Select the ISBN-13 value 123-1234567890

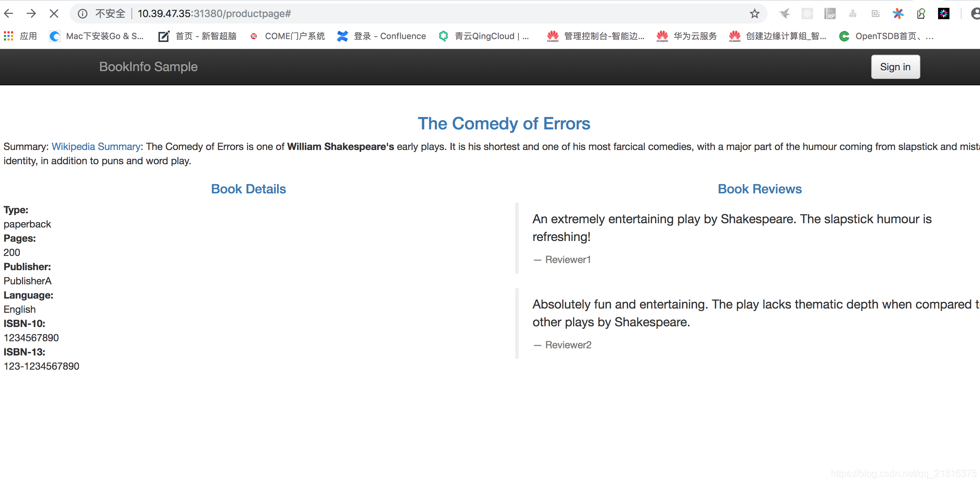click(42, 366)
